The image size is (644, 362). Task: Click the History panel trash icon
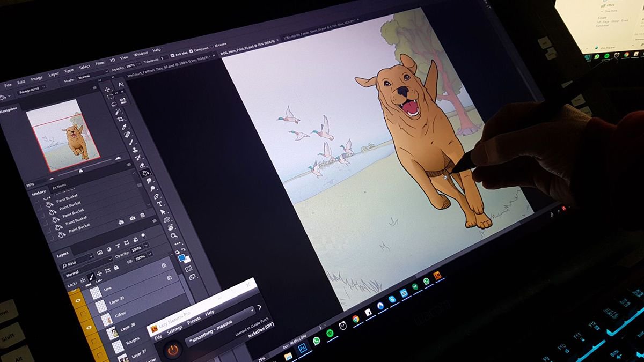(x=143, y=215)
